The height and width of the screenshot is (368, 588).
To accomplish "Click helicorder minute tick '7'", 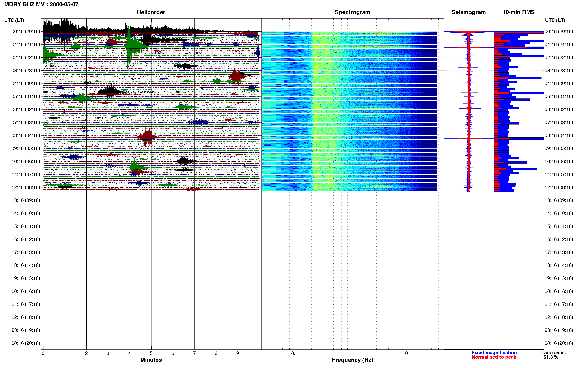I will (x=195, y=353).
